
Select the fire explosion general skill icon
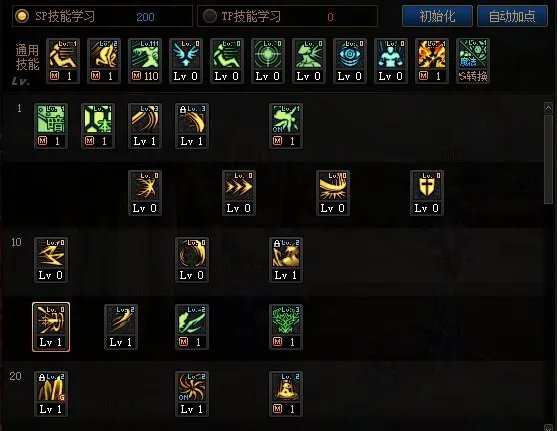click(x=432, y=61)
